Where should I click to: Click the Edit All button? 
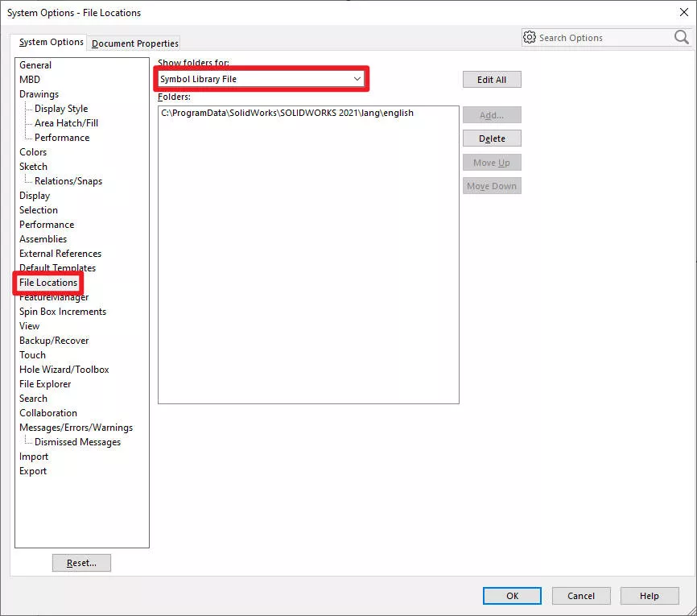click(x=491, y=79)
